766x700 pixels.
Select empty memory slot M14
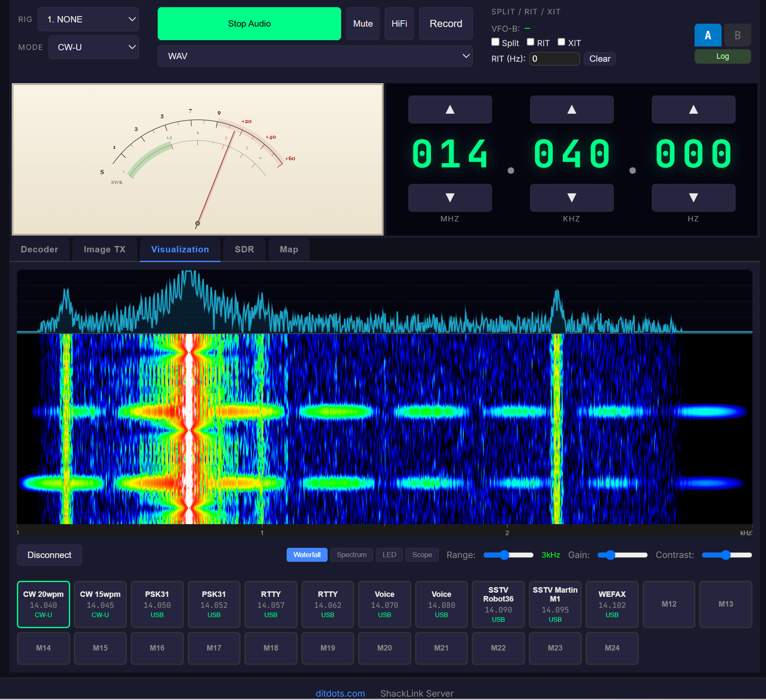tap(44, 648)
